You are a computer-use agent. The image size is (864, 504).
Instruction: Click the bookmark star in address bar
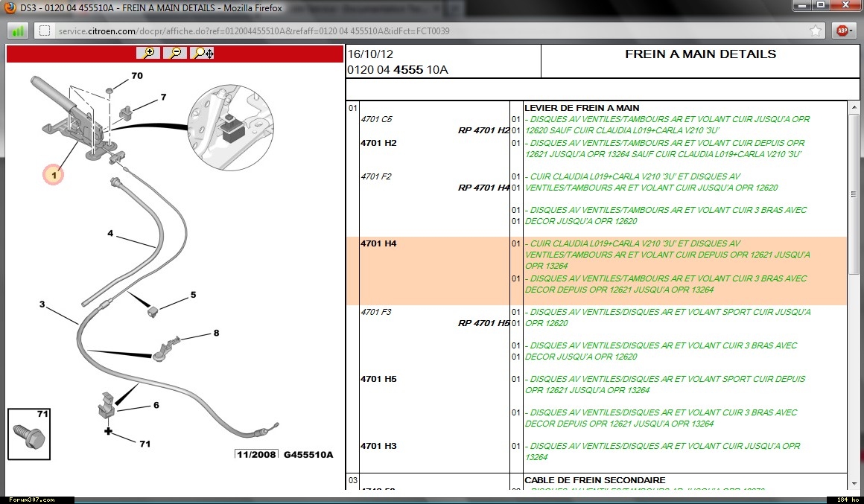click(816, 31)
